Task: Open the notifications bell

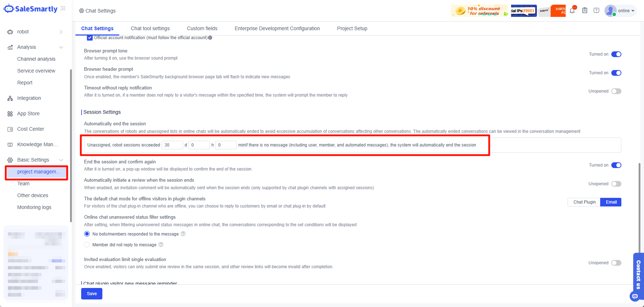Action: click(573, 10)
